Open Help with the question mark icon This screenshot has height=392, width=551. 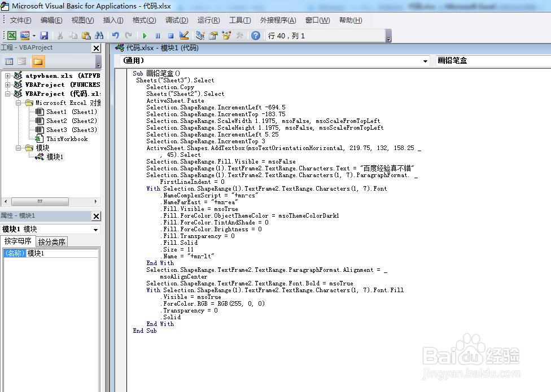pos(256,36)
